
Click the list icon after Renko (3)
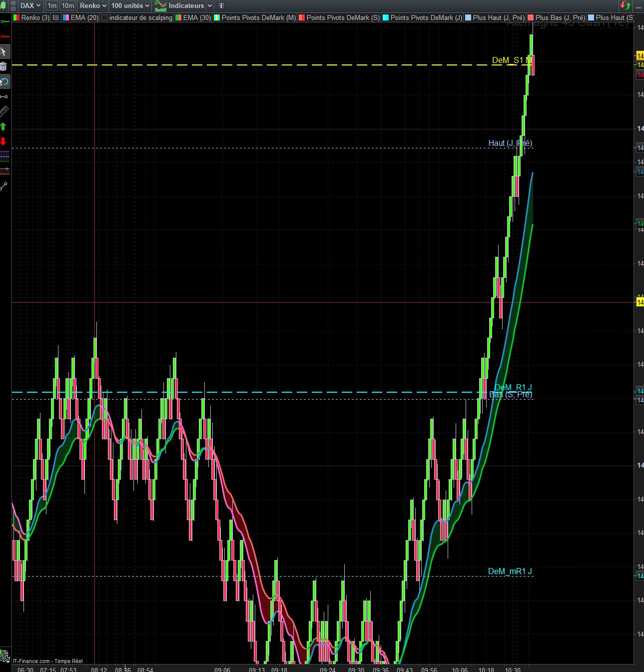[x=56, y=17]
